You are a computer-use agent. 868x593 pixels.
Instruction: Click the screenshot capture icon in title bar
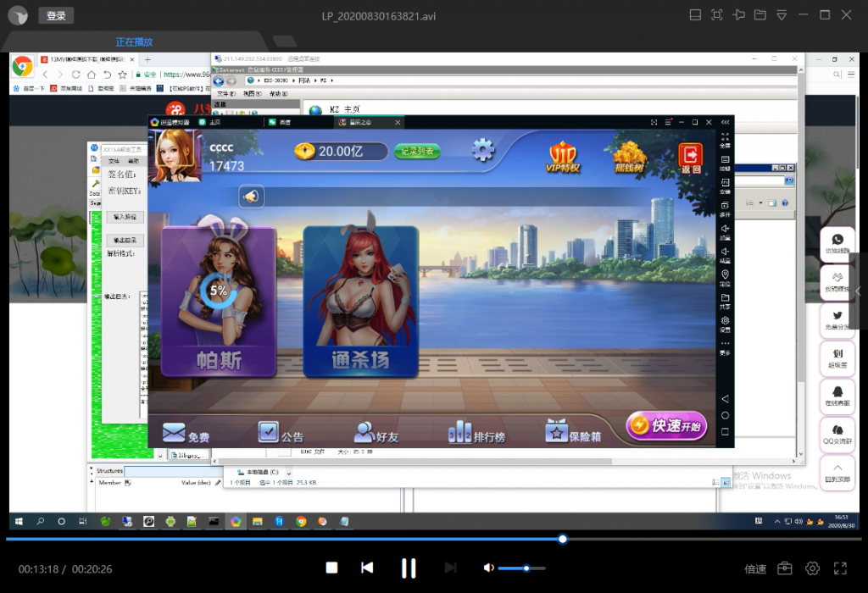716,15
